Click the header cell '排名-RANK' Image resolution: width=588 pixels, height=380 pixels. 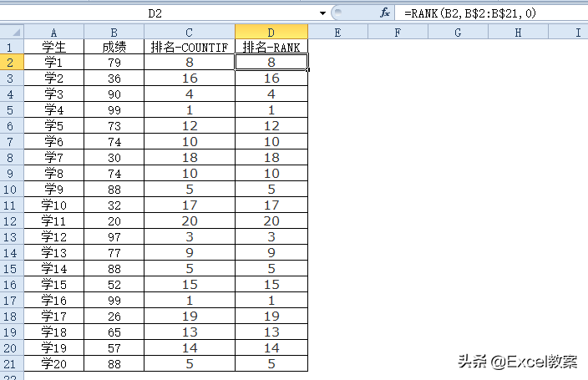(271, 47)
